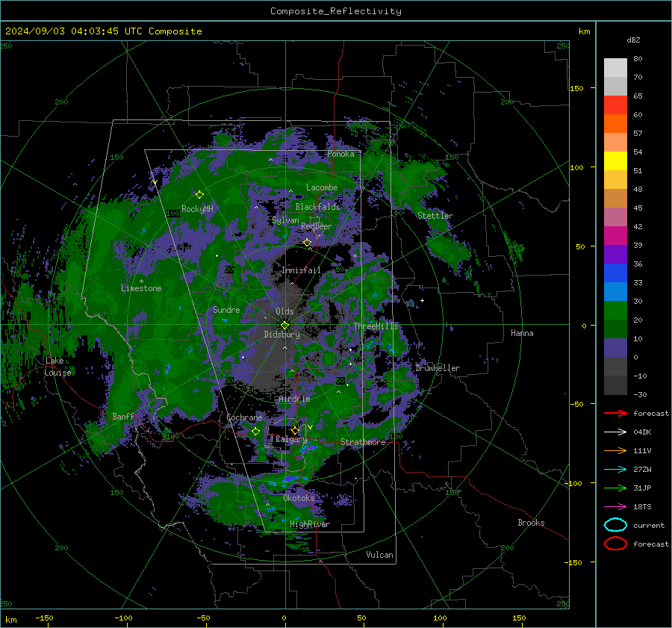The width and height of the screenshot is (672, 628).
Task: Click the cyan current ellipse icon
Action: coord(615,525)
